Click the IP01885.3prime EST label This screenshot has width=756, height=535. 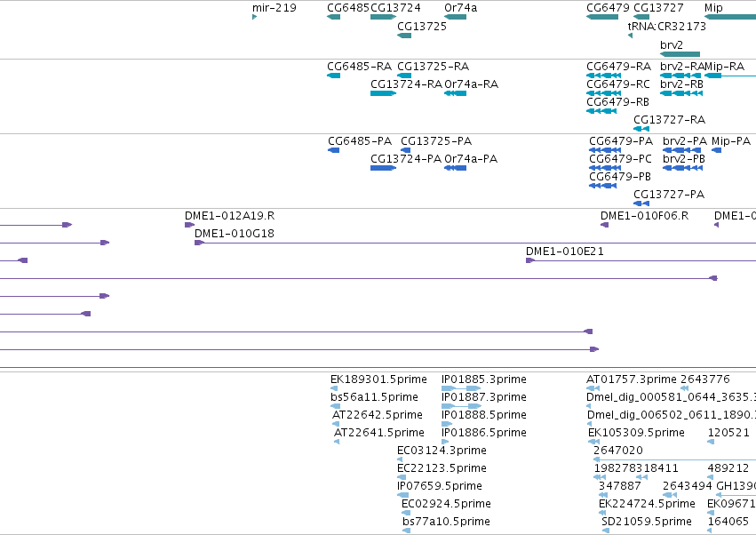point(483,379)
